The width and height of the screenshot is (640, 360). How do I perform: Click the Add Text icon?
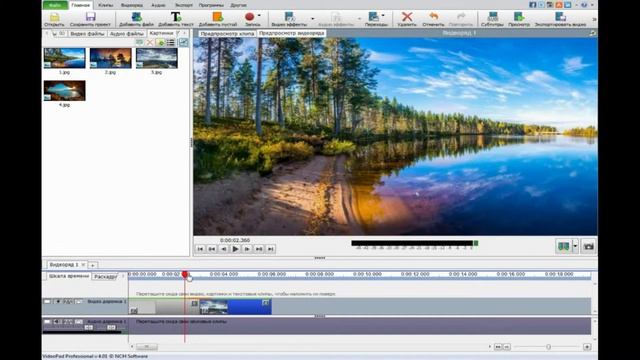click(176, 17)
